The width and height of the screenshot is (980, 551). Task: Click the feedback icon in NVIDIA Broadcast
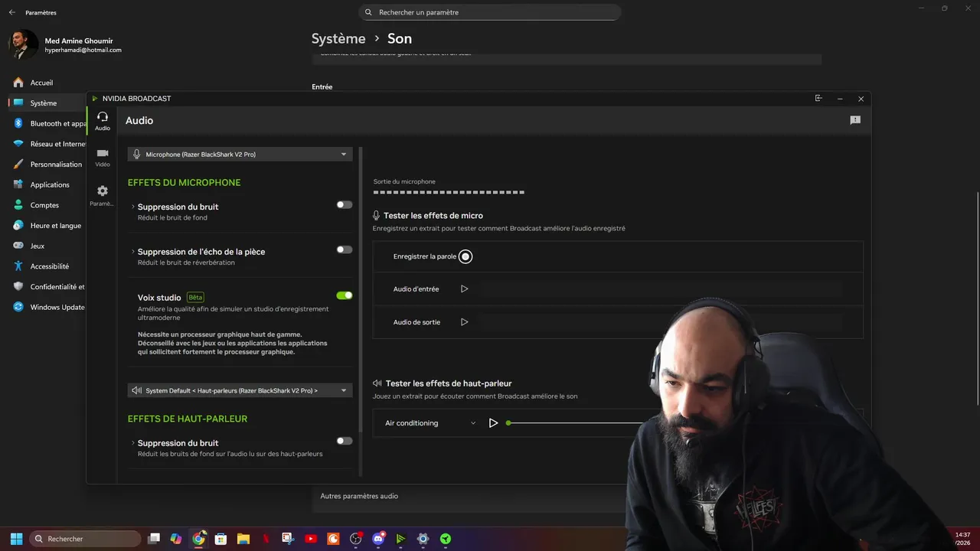pyautogui.click(x=855, y=120)
